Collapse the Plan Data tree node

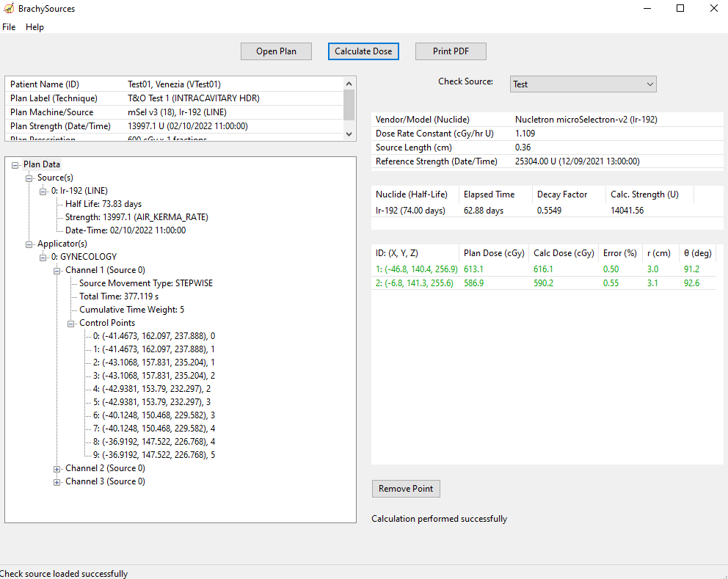click(x=15, y=165)
